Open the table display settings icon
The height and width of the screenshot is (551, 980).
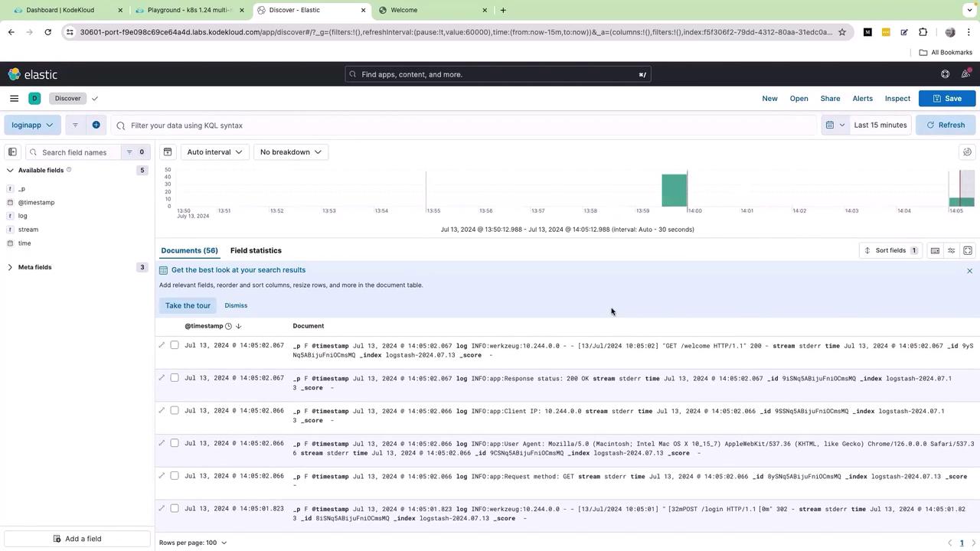pyautogui.click(x=952, y=250)
